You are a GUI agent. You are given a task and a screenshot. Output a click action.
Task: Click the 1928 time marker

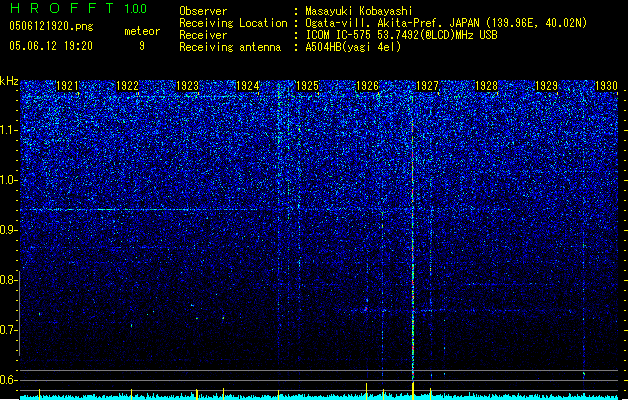(x=486, y=86)
